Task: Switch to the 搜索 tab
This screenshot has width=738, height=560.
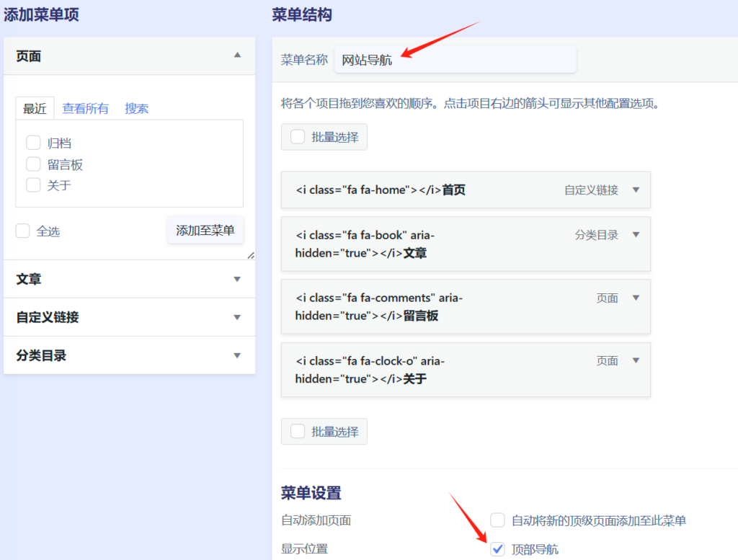Action: (x=136, y=109)
